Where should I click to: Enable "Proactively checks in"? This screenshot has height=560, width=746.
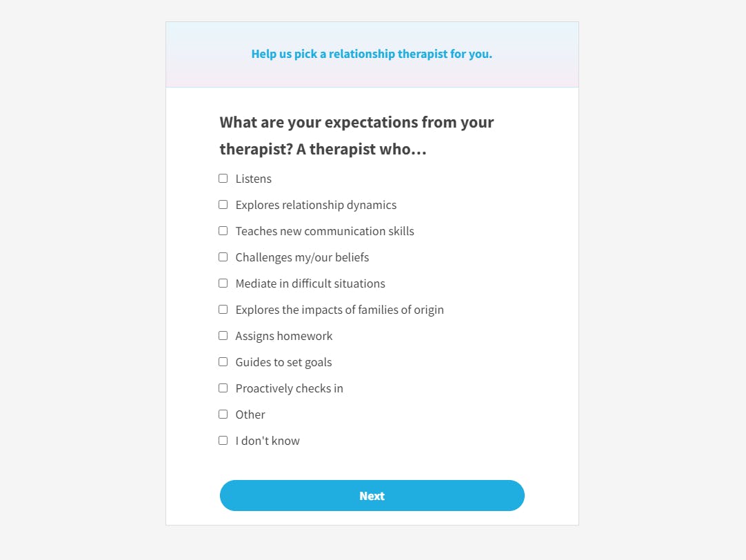pos(223,388)
